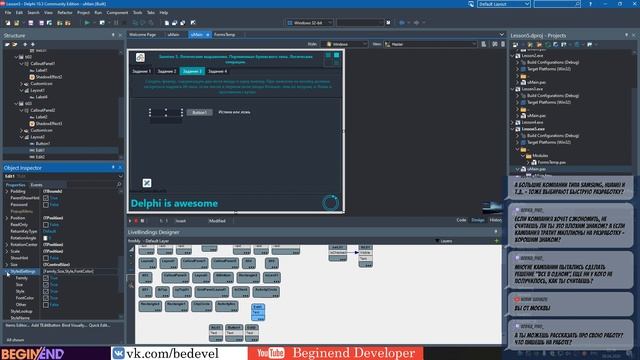640x360 pixels.
Task: Click the home logo icon in the form designer
Action: tap(140, 58)
